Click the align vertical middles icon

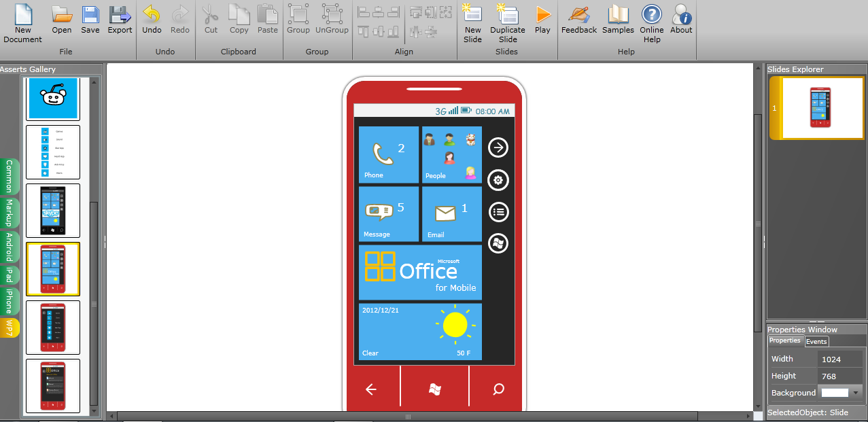pos(379,31)
